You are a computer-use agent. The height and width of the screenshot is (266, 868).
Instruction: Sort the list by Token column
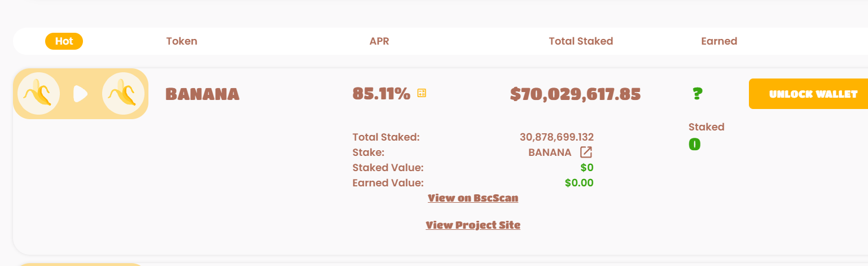(182, 41)
